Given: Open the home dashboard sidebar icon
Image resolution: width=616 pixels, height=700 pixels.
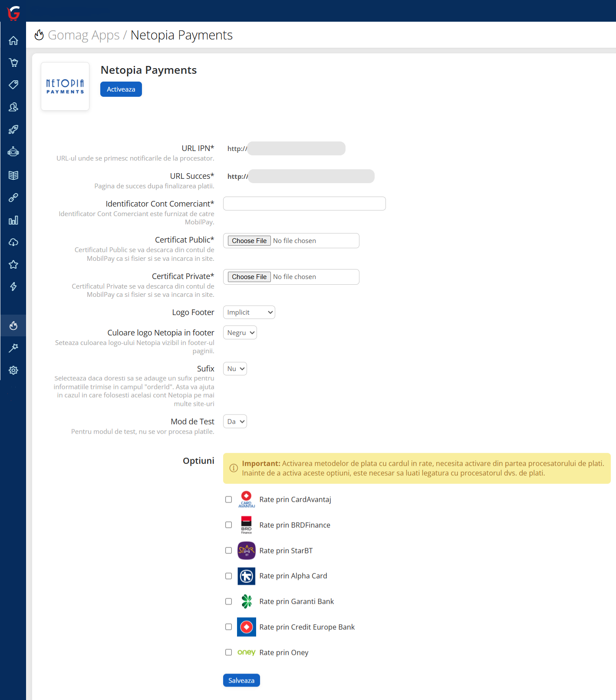Looking at the screenshot, I should pos(13,40).
